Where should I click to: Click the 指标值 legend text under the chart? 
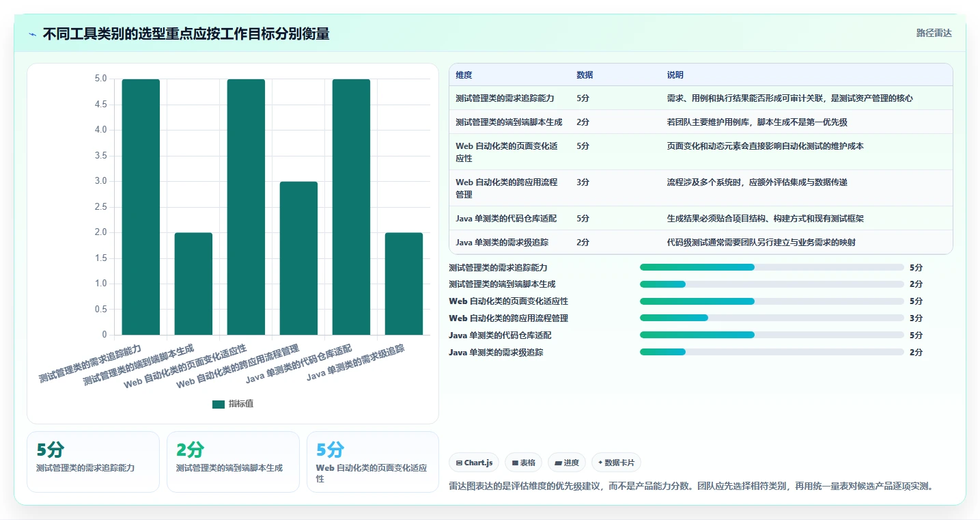click(x=241, y=404)
